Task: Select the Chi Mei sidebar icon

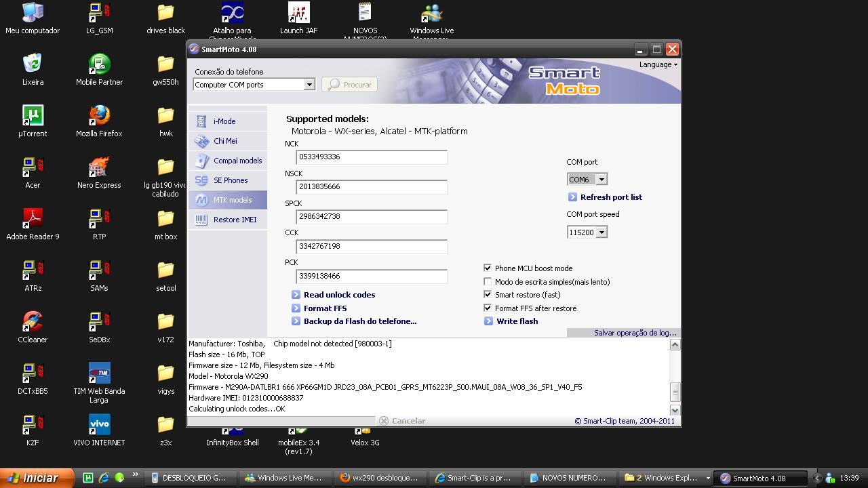Action: 201,141
